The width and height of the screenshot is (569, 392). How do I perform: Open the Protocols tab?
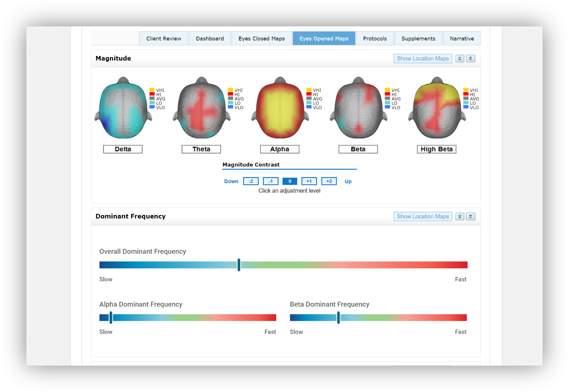[375, 39]
